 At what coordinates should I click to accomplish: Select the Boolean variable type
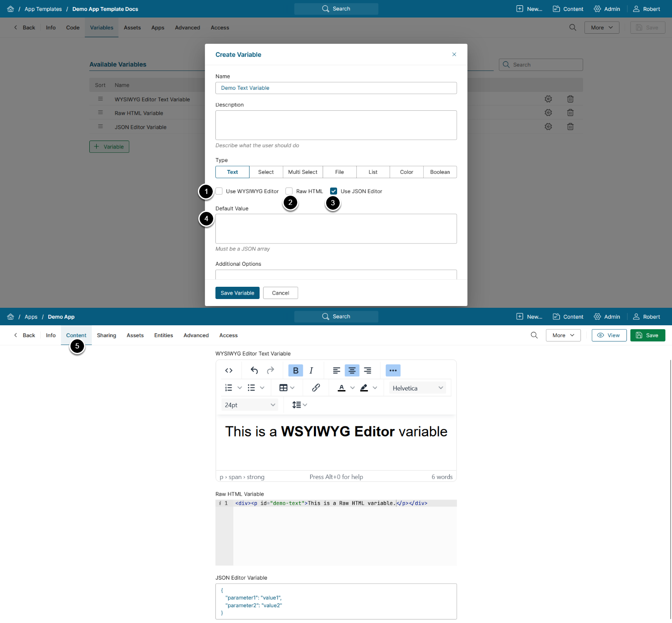[x=440, y=172]
